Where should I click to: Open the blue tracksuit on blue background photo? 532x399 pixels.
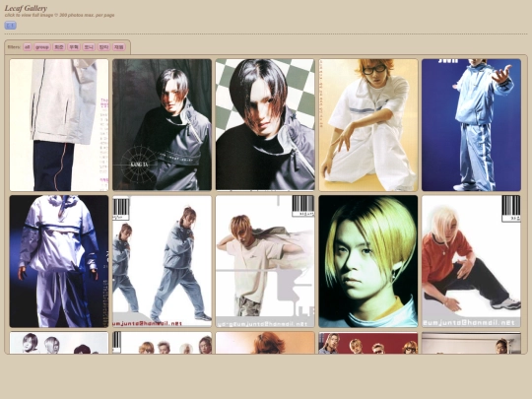[x=471, y=125]
